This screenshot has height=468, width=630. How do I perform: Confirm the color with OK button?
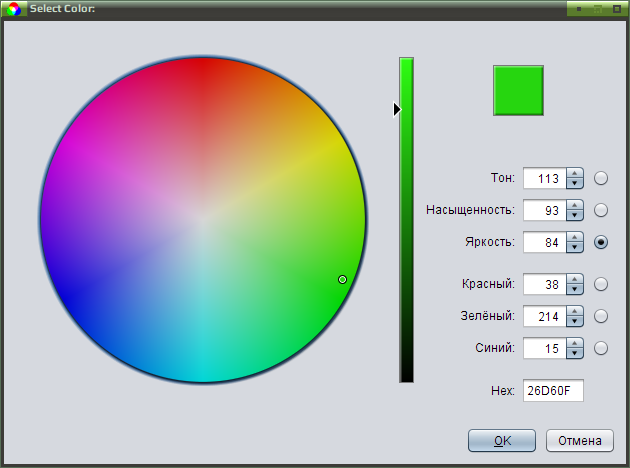[x=502, y=441]
